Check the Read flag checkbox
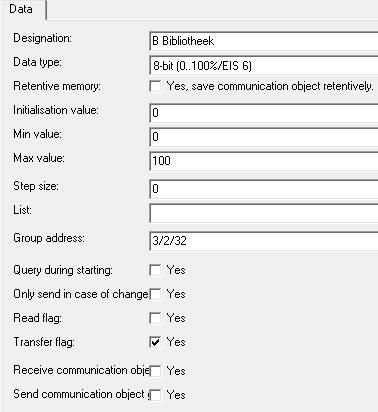This screenshot has width=378, height=412. click(155, 318)
